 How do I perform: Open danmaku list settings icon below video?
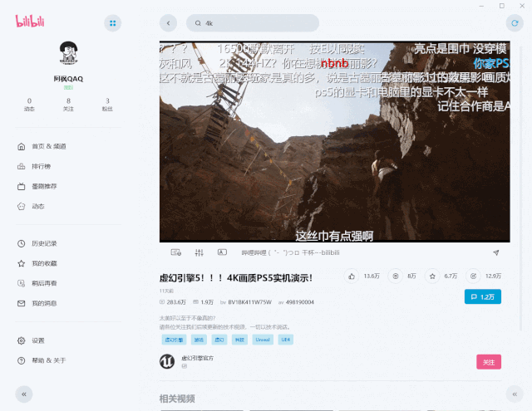click(175, 252)
